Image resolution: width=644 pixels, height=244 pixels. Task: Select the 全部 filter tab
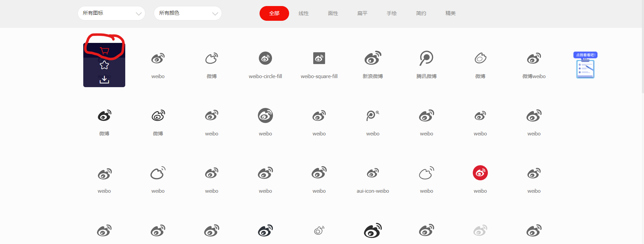(x=274, y=13)
